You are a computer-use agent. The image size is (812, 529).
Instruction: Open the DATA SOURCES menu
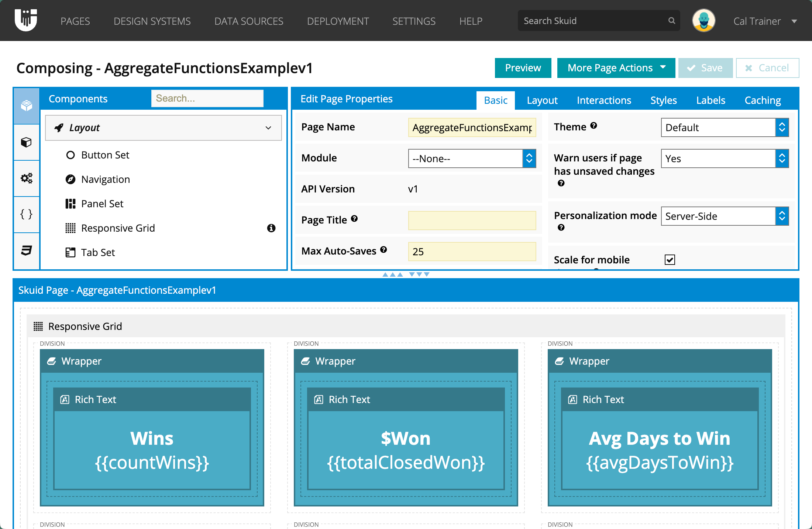click(249, 21)
